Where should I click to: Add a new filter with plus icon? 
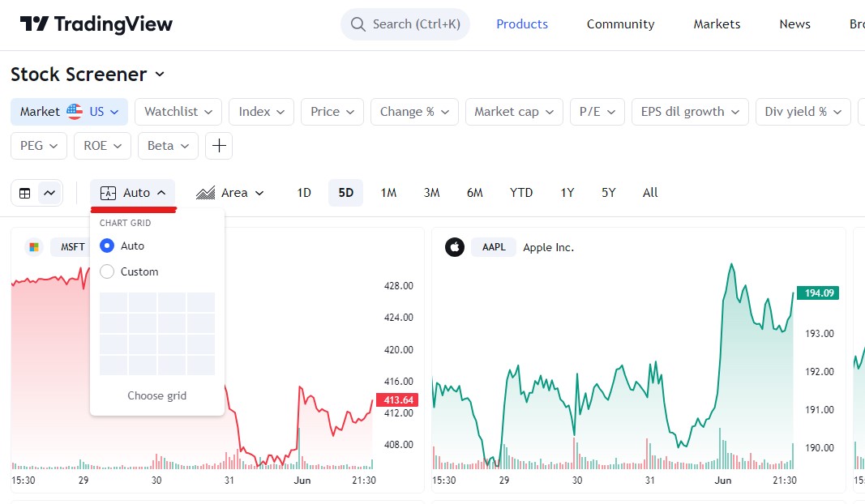[x=218, y=147]
